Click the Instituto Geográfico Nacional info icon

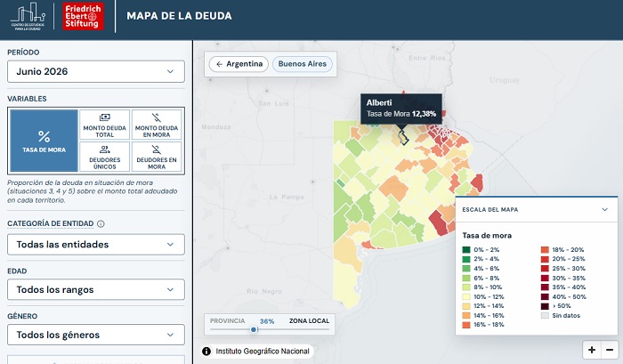206,352
